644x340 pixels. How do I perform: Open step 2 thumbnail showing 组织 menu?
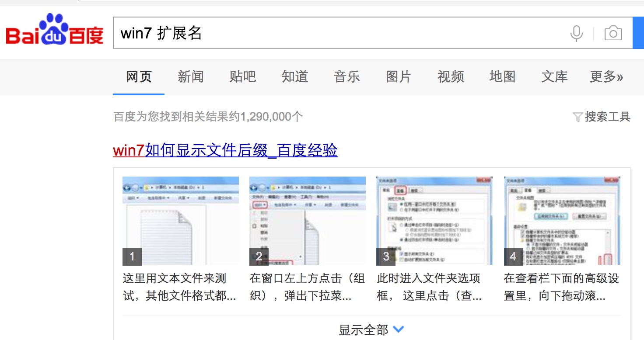click(308, 221)
